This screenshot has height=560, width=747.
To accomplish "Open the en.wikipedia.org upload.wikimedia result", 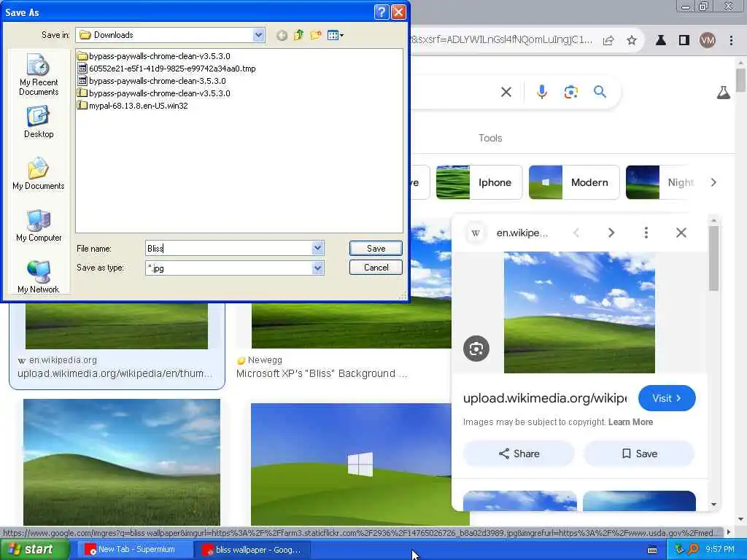I will (x=115, y=374).
